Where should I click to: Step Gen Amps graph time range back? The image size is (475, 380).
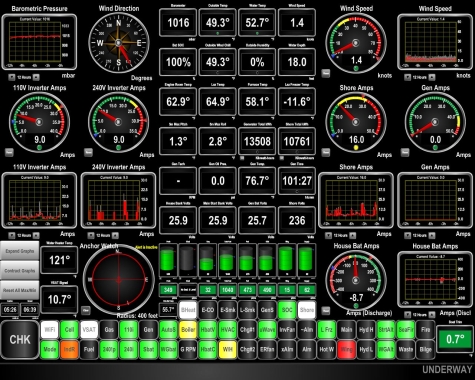point(407,235)
